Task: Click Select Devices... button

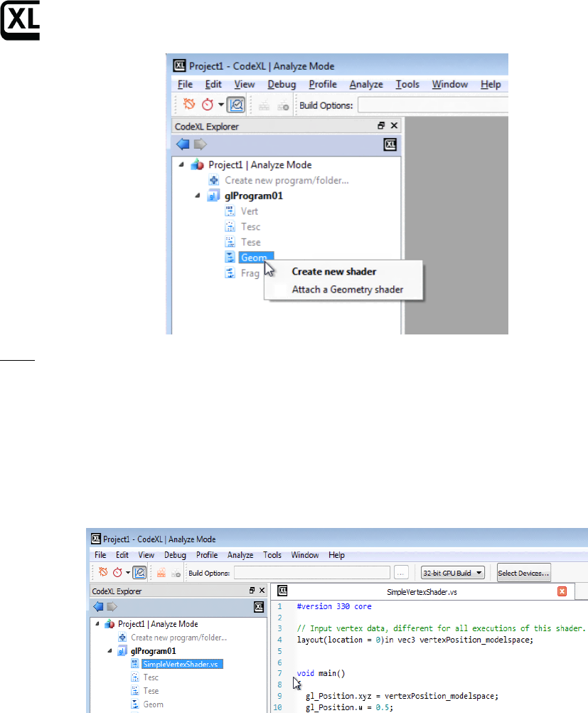Action: point(523,573)
